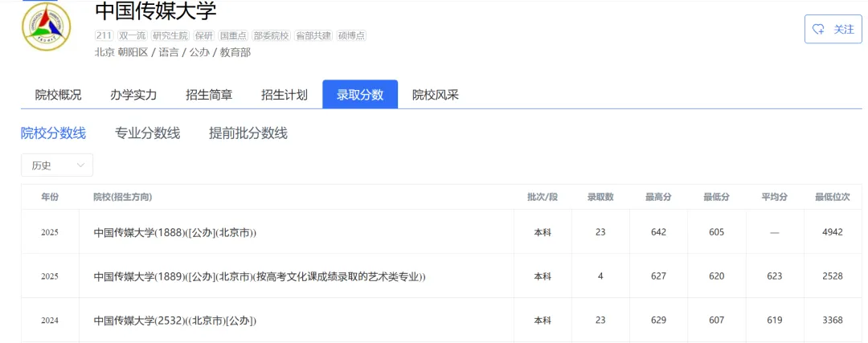This screenshot has height=343, width=868.
Task: Open the 院校风采 tab
Action: [x=436, y=95]
